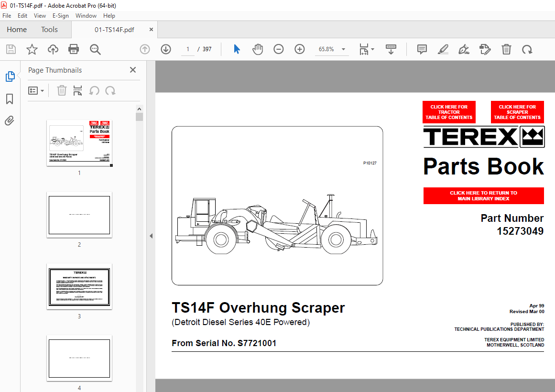Click the thumbnails scrollbar thumb

point(139,117)
